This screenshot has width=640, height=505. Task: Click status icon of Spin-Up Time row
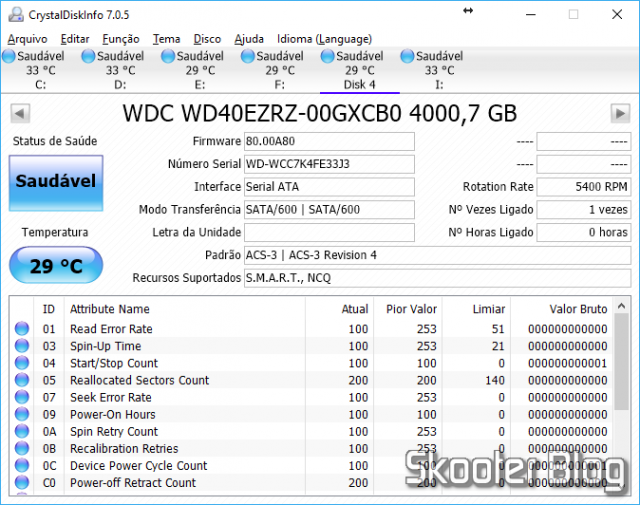tap(22, 346)
